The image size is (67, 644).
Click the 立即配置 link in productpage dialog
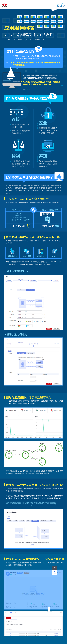tap(32, 545)
